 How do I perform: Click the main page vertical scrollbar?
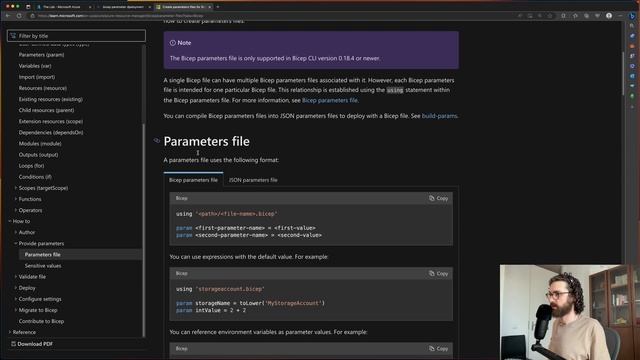pos(623,73)
